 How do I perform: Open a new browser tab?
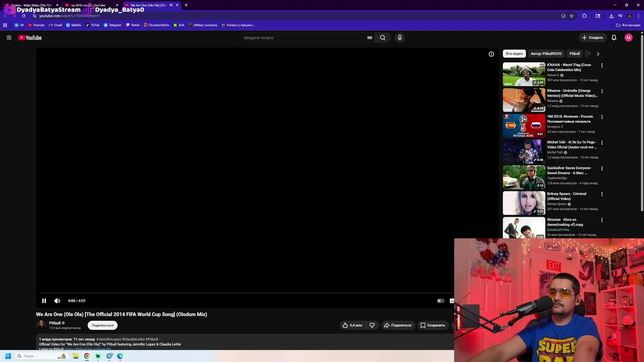click(x=186, y=5)
